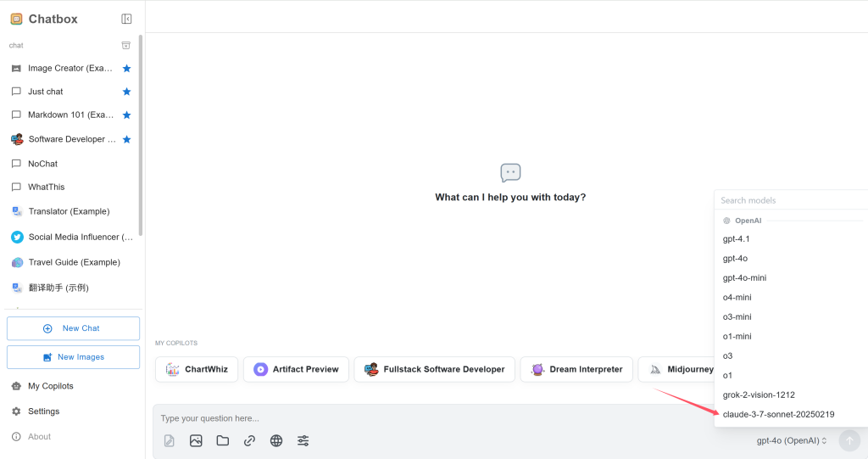
Task: Click the New Images button
Action: (x=73, y=357)
